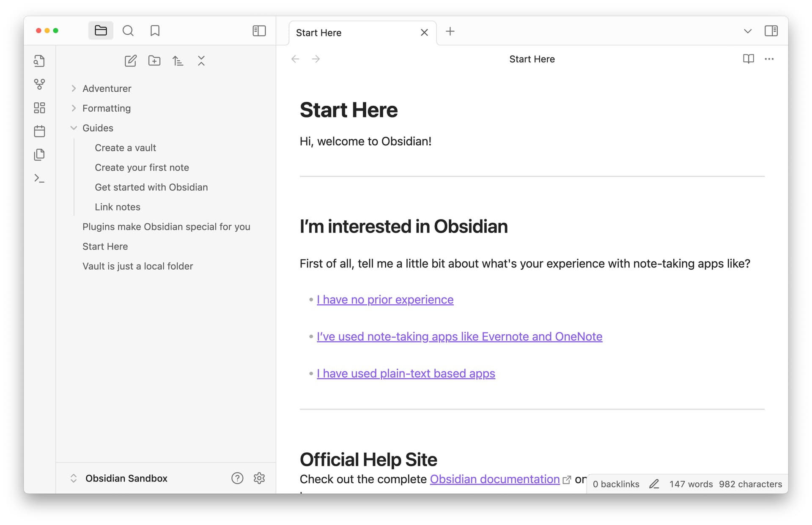Image resolution: width=812 pixels, height=525 pixels.
Task: Place cursor in Start Here heading
Action: pos(348,110)
